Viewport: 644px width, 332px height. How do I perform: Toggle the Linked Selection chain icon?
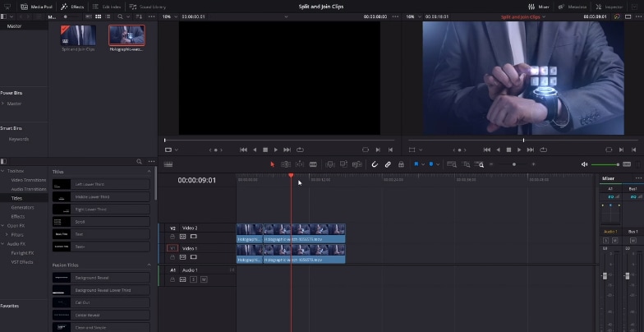388,164
